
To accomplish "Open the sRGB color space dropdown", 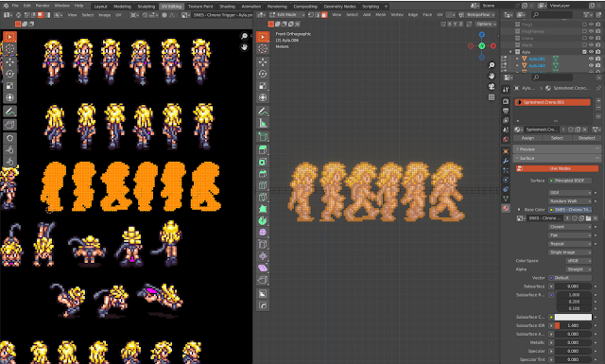I will (x=579, y=261).
